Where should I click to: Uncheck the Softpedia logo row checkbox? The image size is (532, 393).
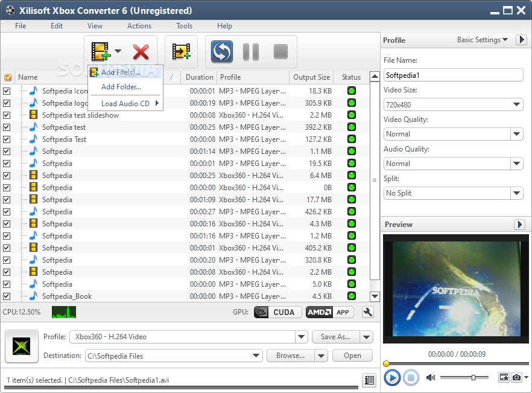(x=7, y=103)
